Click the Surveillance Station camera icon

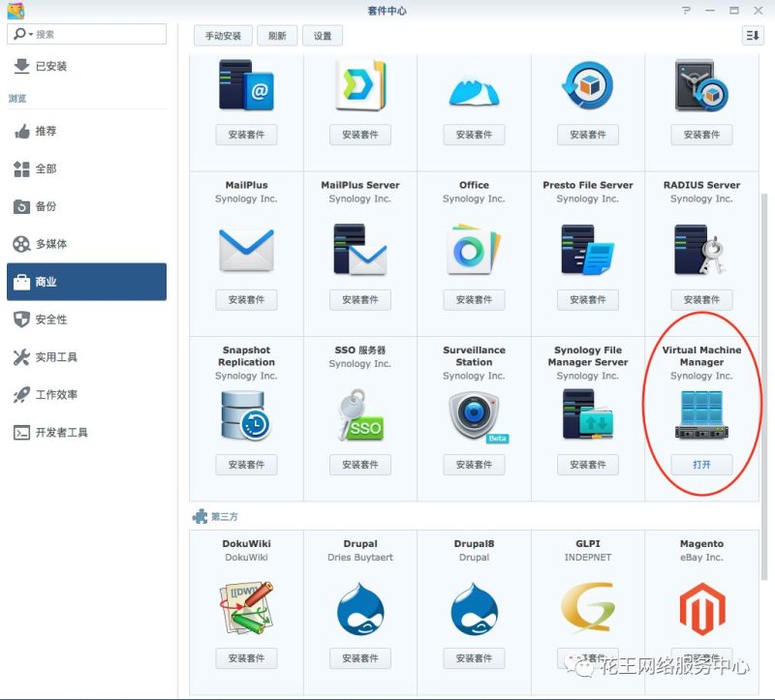click(474, 414)
